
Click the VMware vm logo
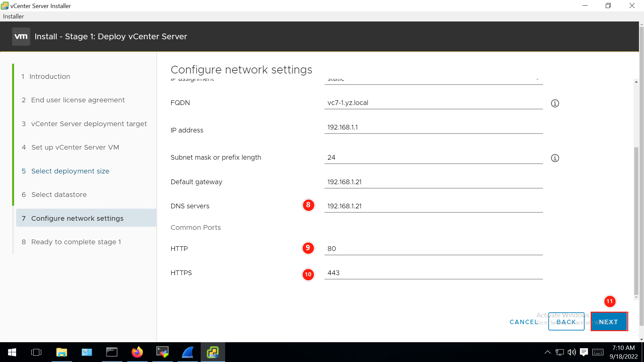pyautogui.click(x=21, y=37)
